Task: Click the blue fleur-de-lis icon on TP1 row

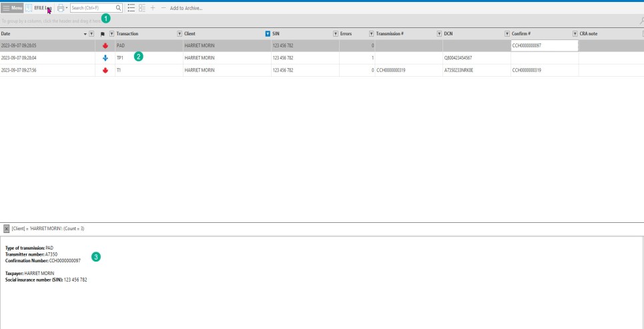Action: point(105,58)
